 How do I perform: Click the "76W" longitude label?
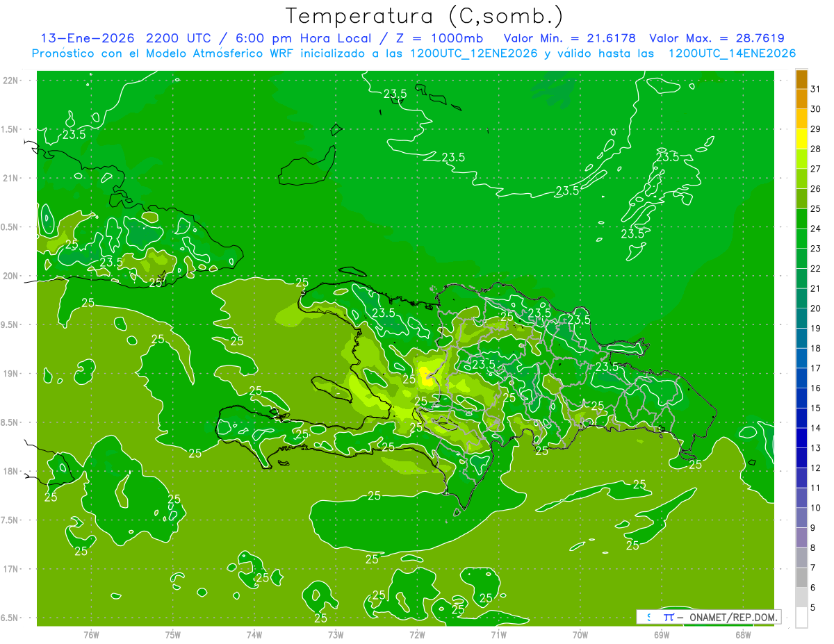click(91, 634)
